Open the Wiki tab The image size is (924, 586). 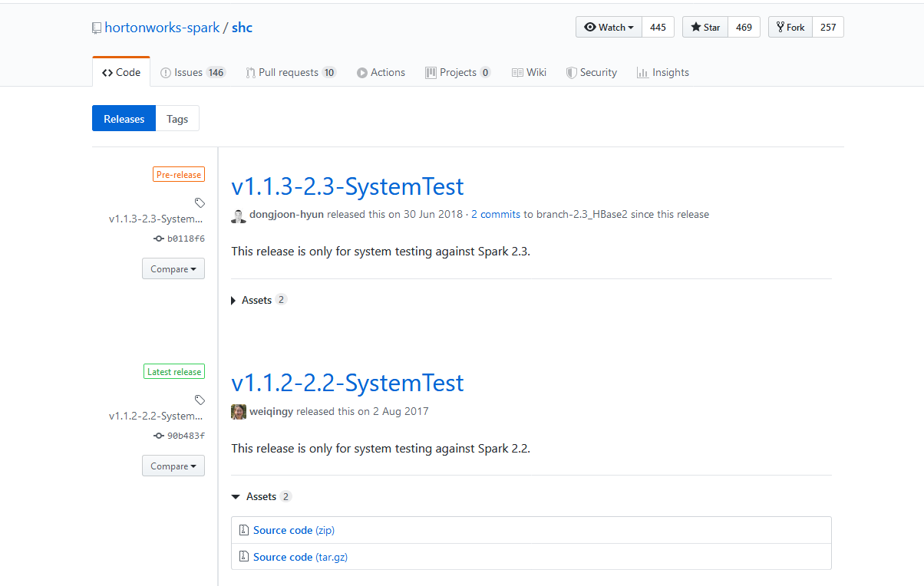[529, 72]
